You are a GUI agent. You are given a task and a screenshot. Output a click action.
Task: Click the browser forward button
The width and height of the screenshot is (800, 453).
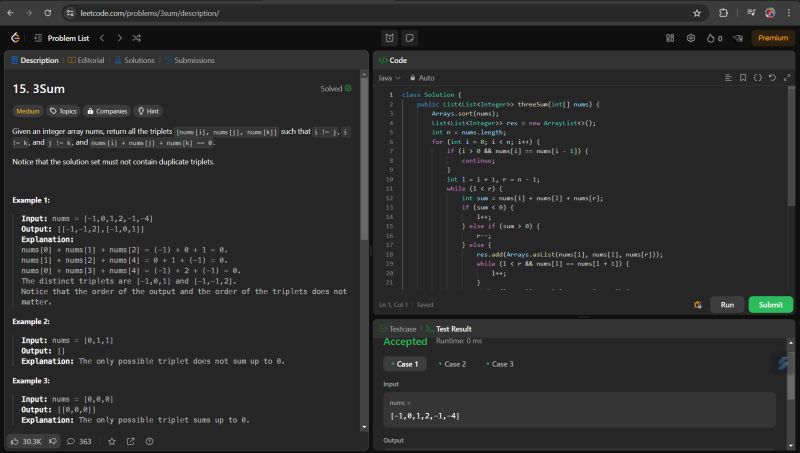pyautogui.click(x=29, y=13)
